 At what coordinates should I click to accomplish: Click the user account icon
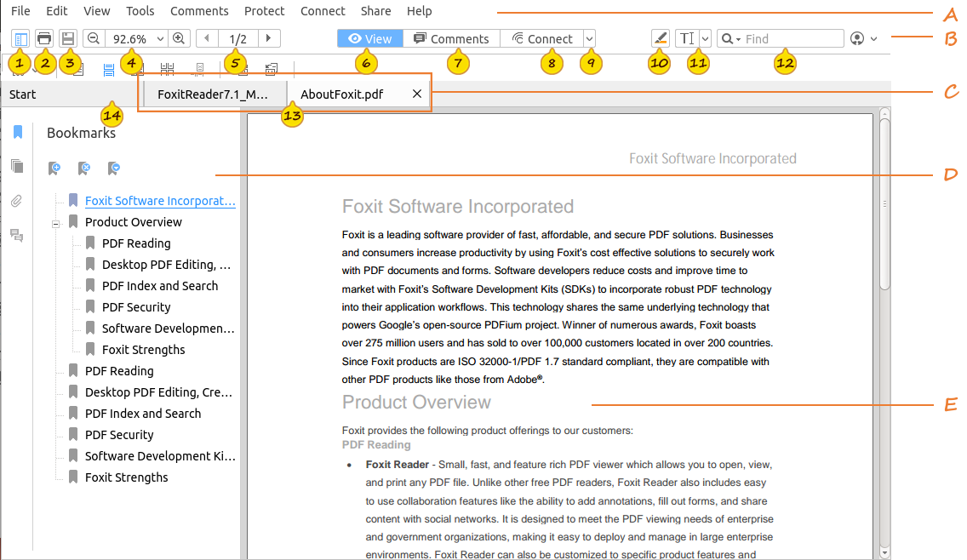pos(857,39)
